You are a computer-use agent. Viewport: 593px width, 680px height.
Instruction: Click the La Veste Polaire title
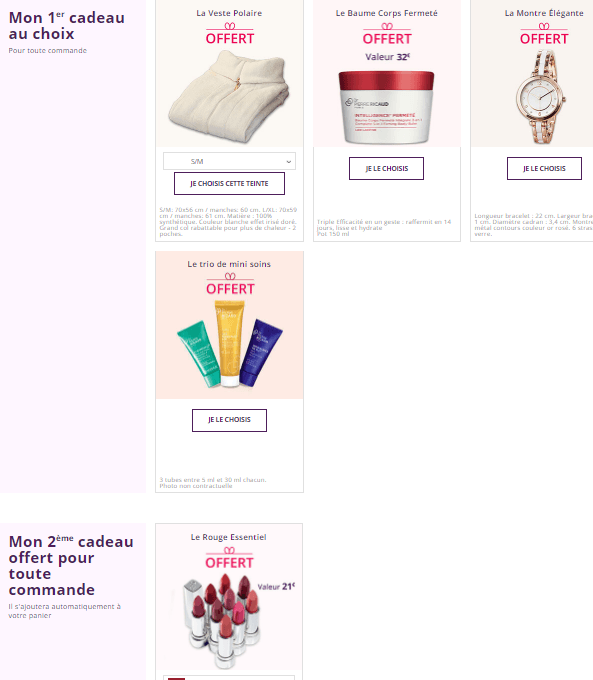click(x=229, y=13)
